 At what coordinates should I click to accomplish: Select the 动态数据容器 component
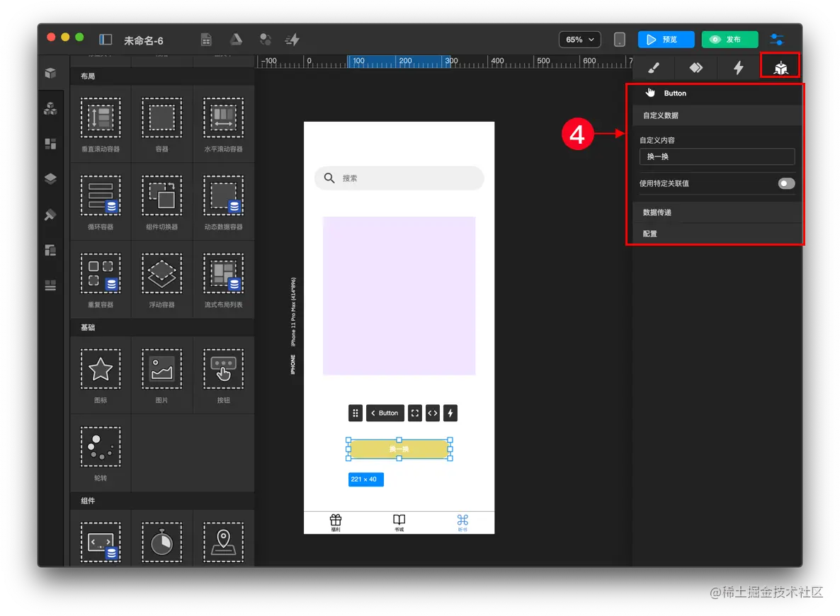click(223, 201)
